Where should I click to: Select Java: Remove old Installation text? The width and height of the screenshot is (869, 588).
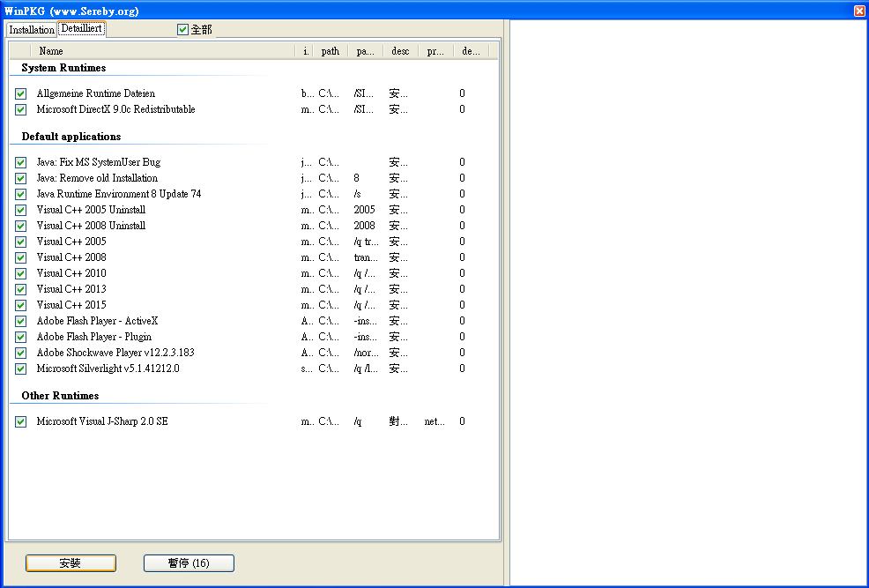click(97, 178)
